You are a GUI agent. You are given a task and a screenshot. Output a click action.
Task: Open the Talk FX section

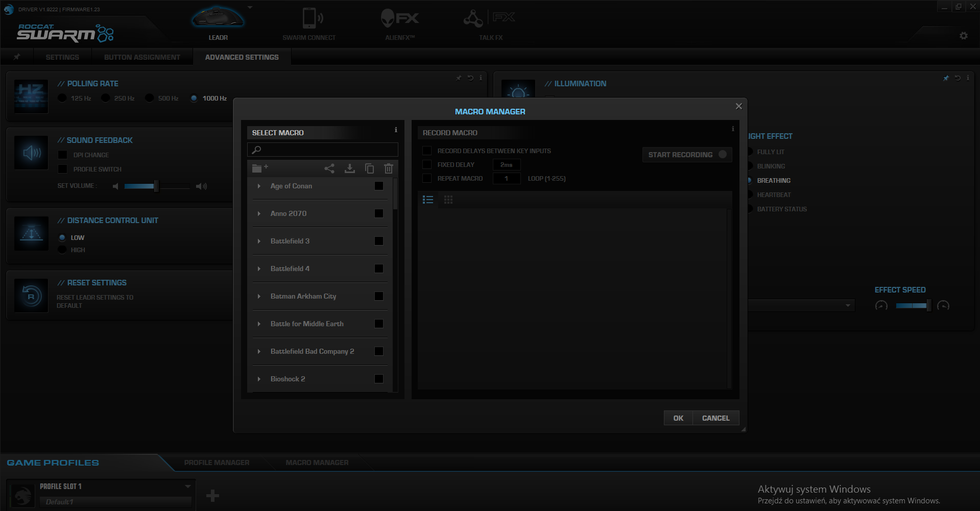point(490,23)
